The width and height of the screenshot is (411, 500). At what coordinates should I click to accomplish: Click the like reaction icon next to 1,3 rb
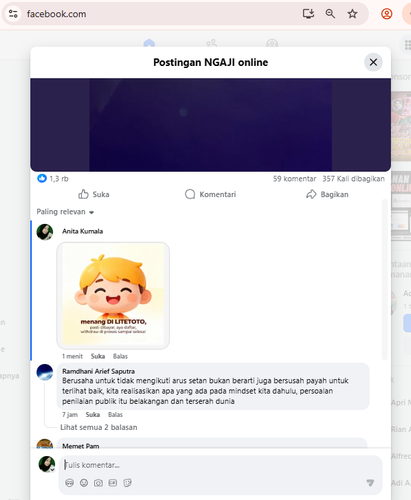[42, 178]
